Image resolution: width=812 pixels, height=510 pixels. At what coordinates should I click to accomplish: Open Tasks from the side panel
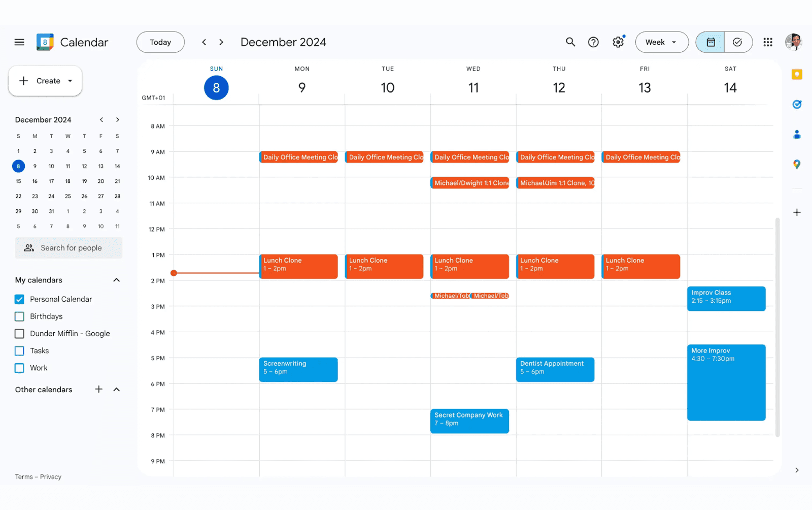pos(797,104)
